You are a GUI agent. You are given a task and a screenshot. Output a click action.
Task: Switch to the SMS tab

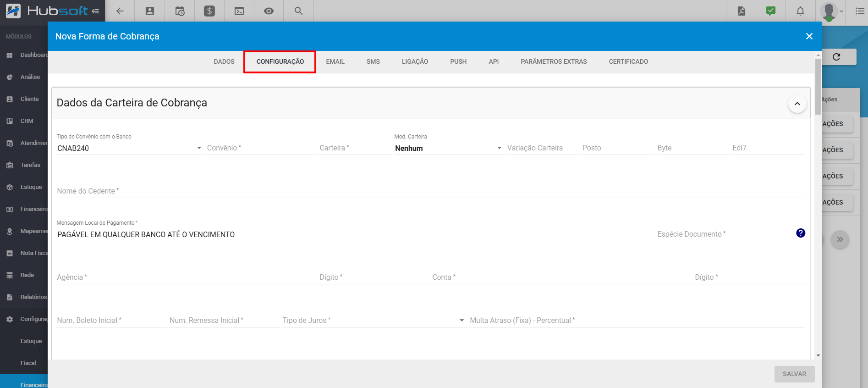tap(373, 61)
